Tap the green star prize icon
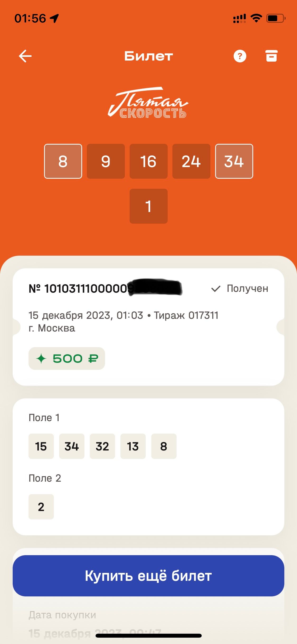Screen dimensions: 297x644 coord(41,358)
